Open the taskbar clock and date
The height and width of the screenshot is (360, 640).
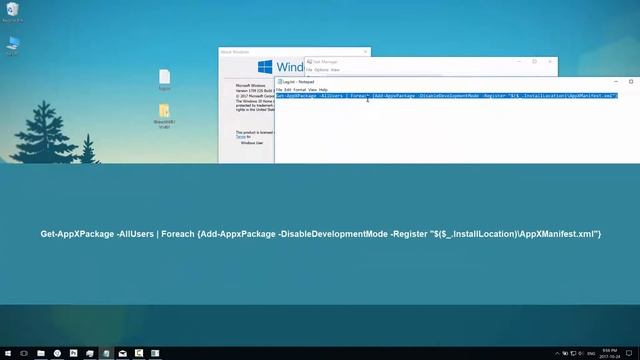point(610,353)
